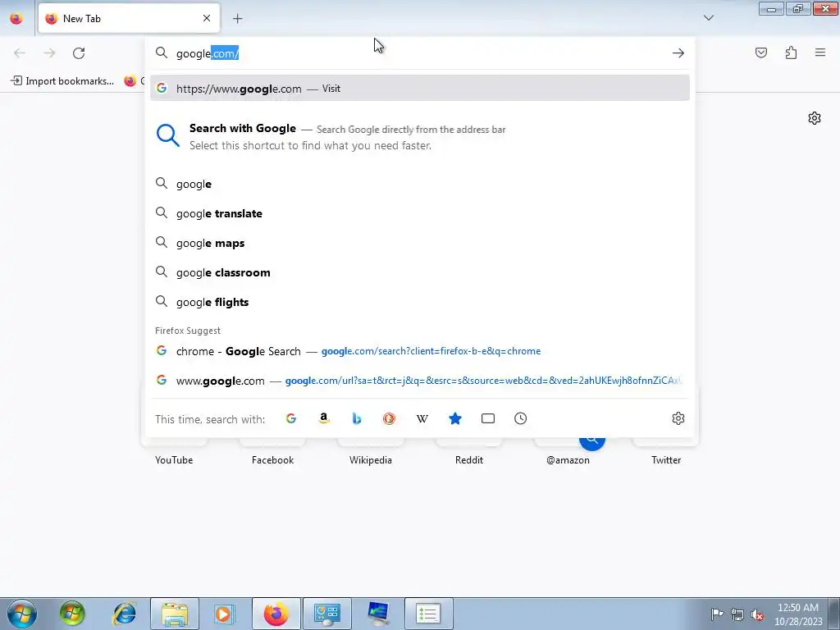The image size is (840, 630).
Task: Choose the google flights suggestion
Action: pyautogui.click(x=419, y=302)
